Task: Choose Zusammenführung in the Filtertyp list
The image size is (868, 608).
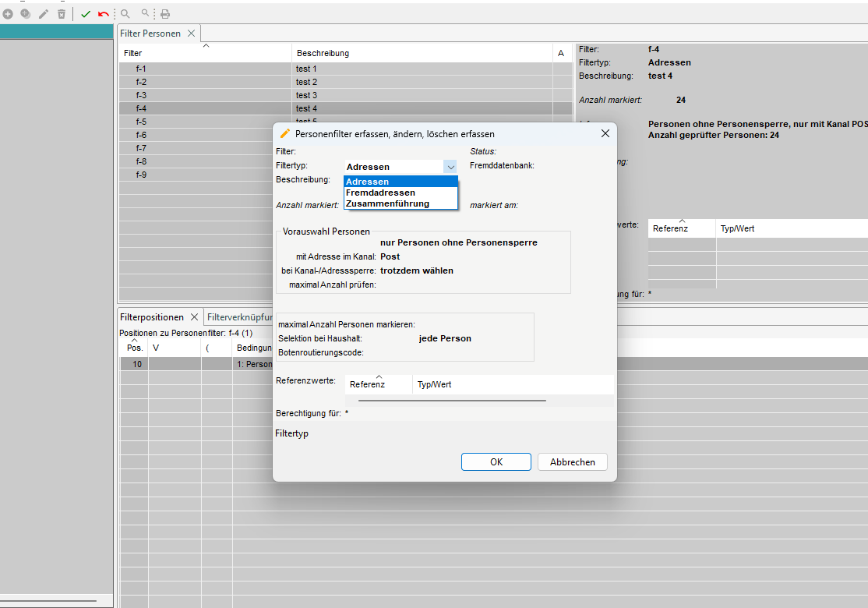Action: (x=387, y=203)
